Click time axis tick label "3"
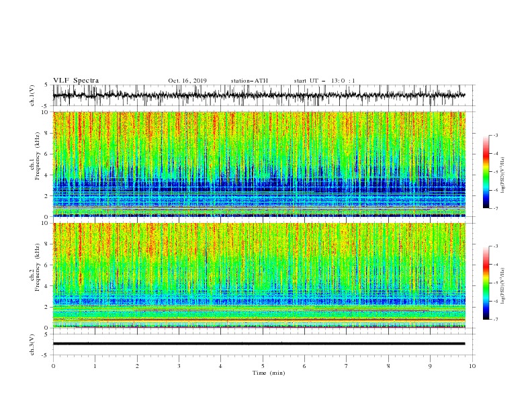The image size is (532, 411). point(179,366)
